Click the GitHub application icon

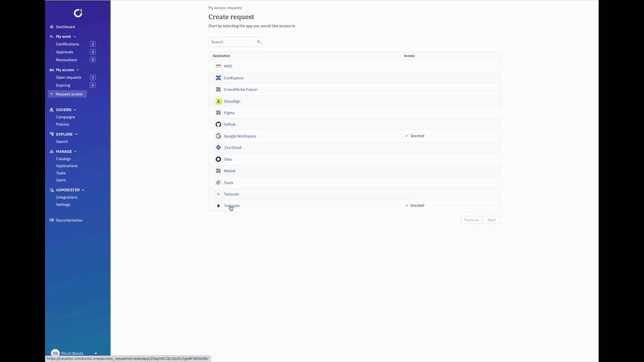[218, 124]
